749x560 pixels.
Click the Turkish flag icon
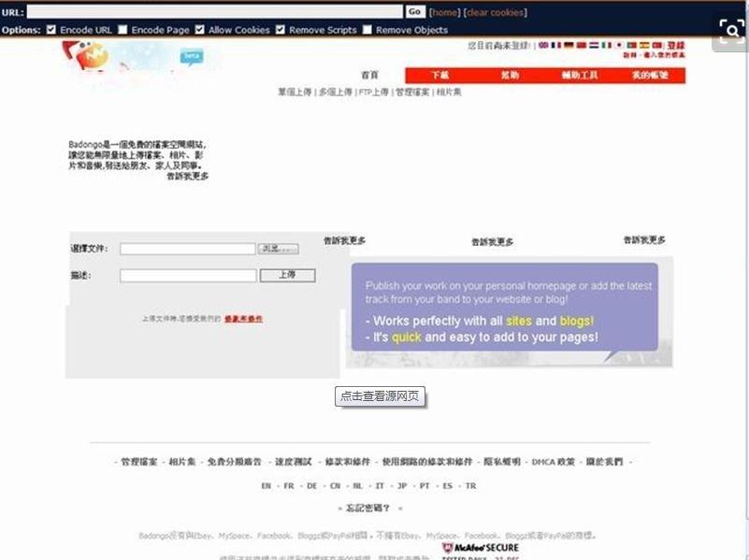657,45
